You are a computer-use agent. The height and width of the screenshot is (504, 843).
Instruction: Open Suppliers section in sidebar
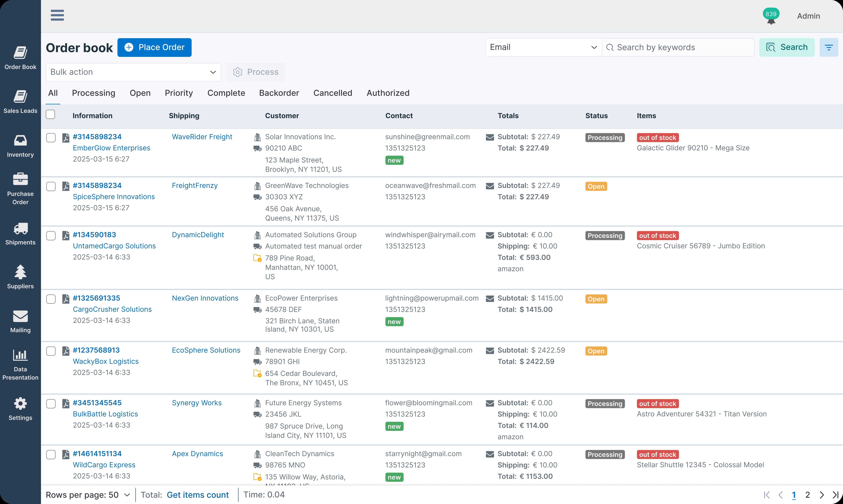point(20,277)
